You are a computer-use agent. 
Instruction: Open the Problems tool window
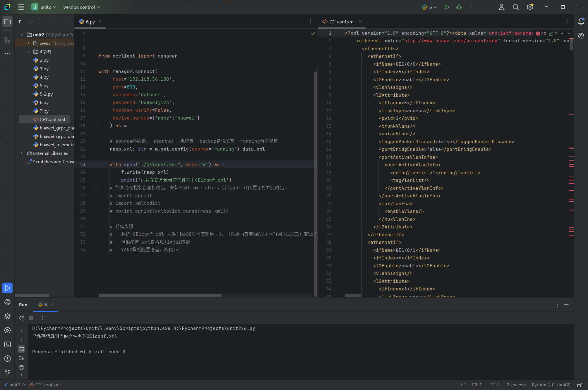[x=7, y=358]
